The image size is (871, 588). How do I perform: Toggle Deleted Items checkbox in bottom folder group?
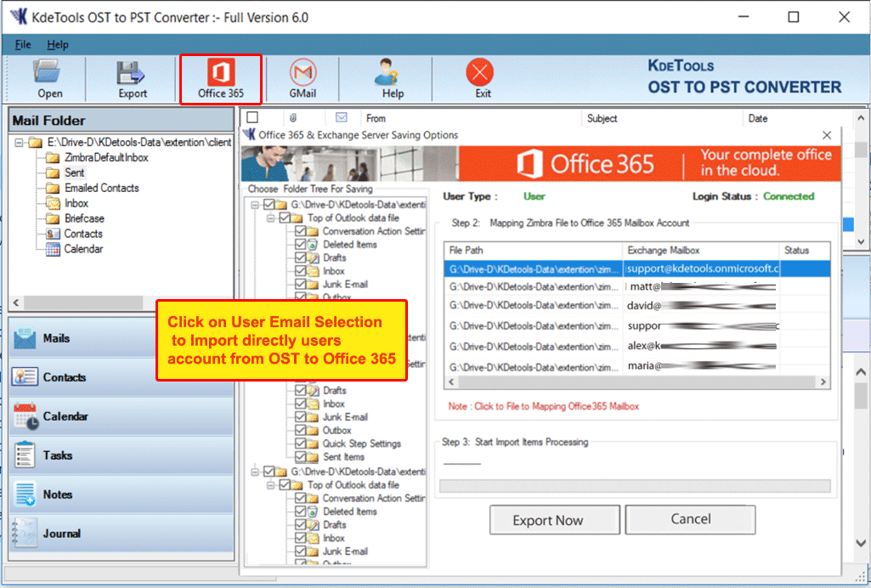(x=301, y=512)
